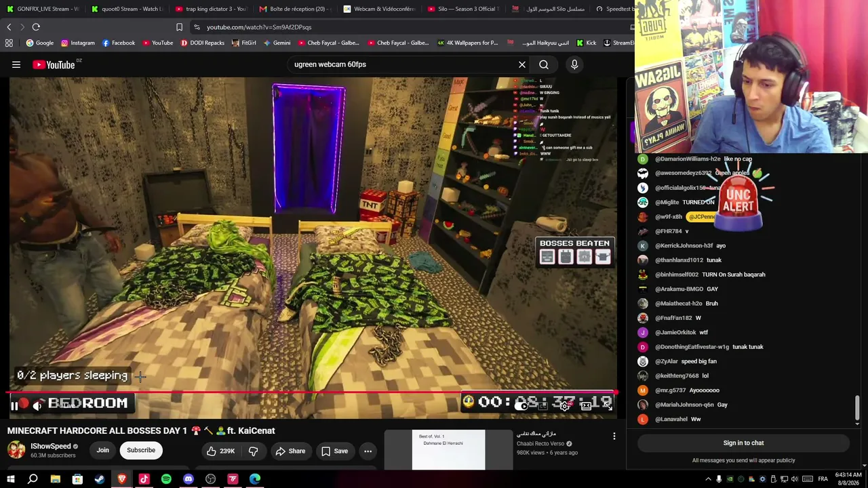Viewport: 868px width, 488px height.
Task: Reload the current page
Action: click(36, 27)
